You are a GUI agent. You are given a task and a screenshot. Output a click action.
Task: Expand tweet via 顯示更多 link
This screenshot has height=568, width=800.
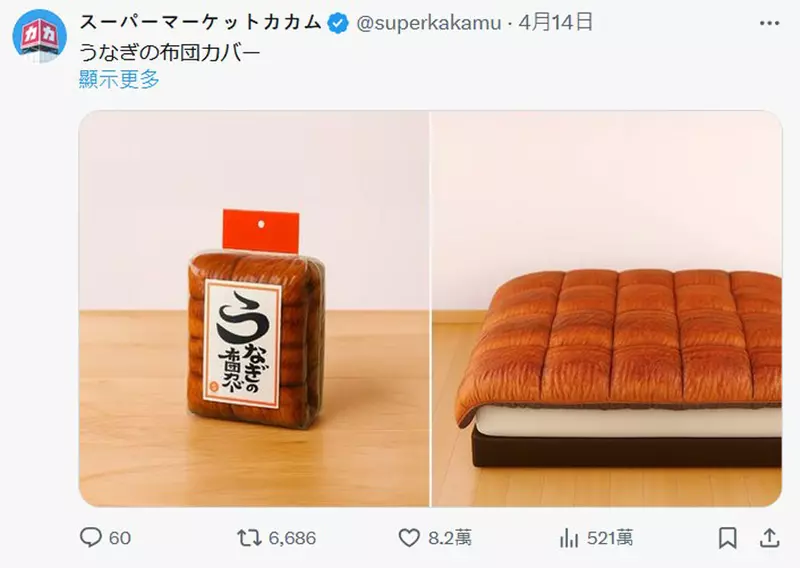pos(119,79)
